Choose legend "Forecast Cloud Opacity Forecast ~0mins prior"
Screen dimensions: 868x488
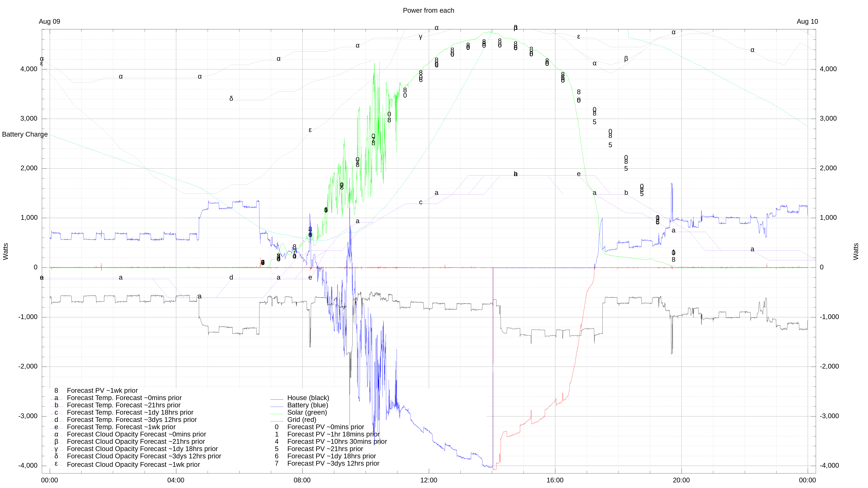pyautogui.click(x=136, y=434)
